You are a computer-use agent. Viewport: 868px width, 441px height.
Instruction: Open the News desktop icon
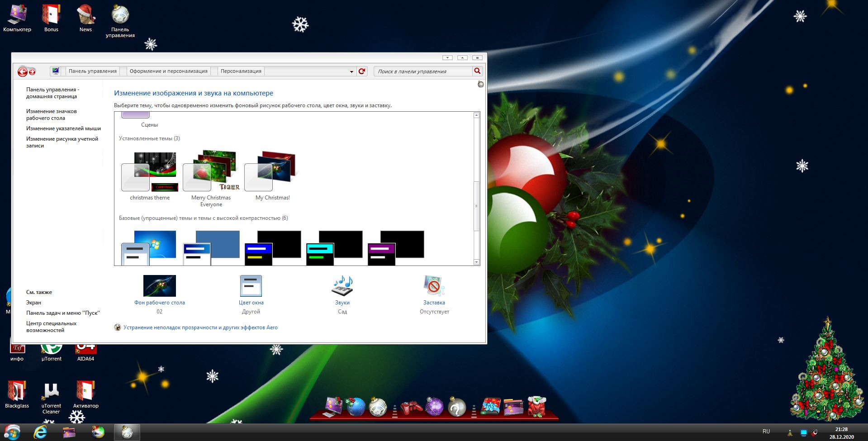click(x=85, y=18)
